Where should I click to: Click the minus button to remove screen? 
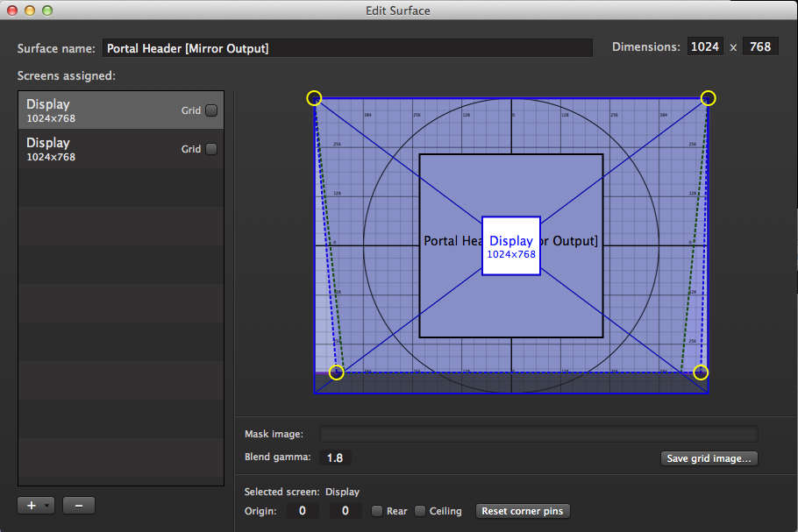click(79, 506)
